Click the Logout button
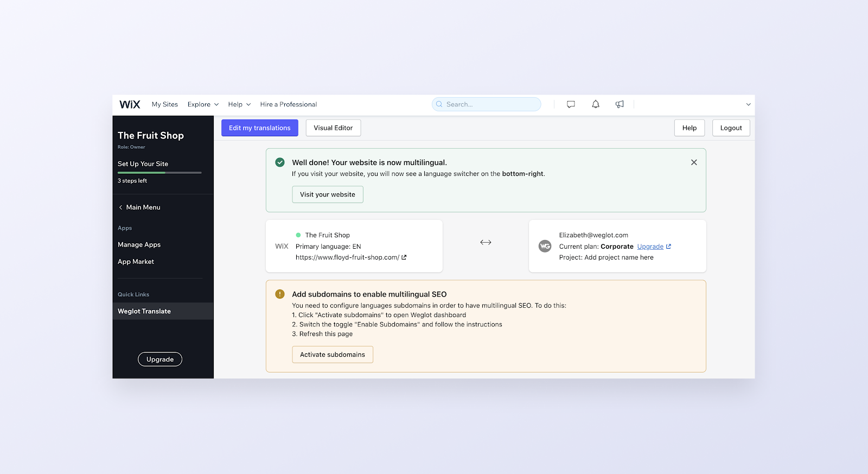This screenshot has height=474, width=868. coord(731,128)
